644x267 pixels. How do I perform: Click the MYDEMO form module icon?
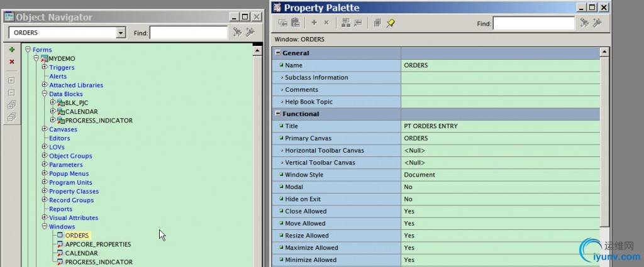pyautogui.click(x=45, y=58)
